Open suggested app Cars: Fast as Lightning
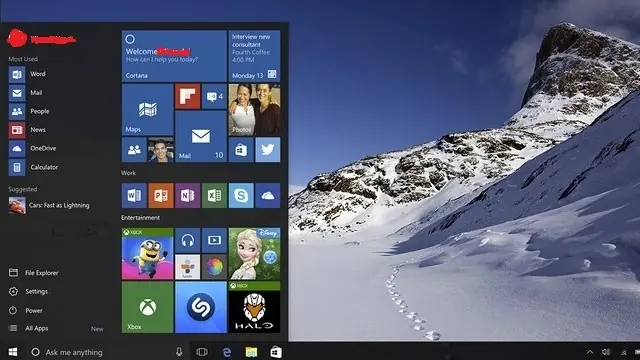 (49, 205)
